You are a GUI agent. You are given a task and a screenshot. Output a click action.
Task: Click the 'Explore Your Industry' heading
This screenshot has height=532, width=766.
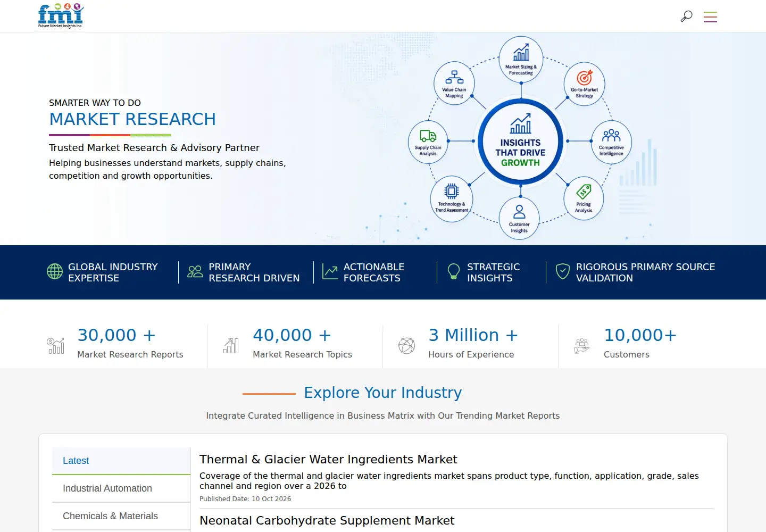383,393
